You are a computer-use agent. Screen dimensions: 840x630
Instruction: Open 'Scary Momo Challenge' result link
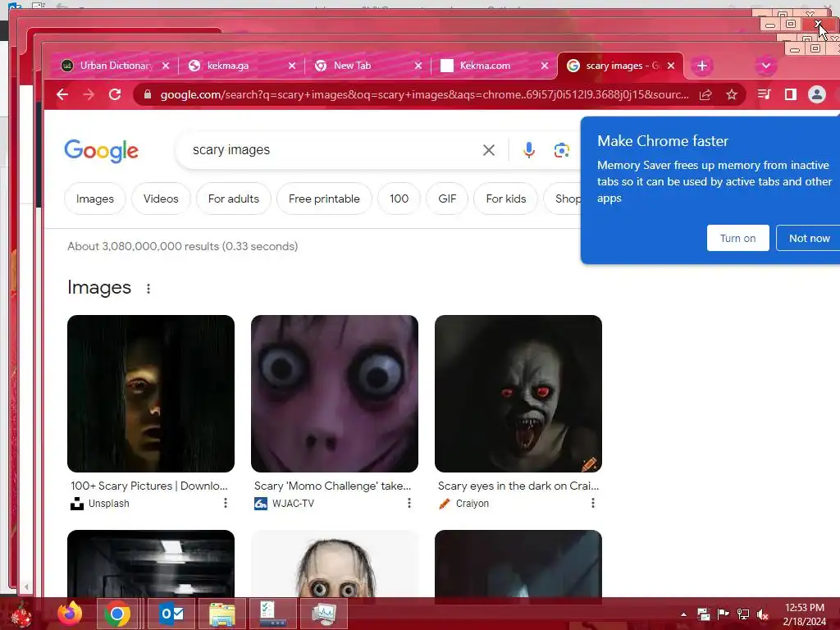tap(333, 486)
